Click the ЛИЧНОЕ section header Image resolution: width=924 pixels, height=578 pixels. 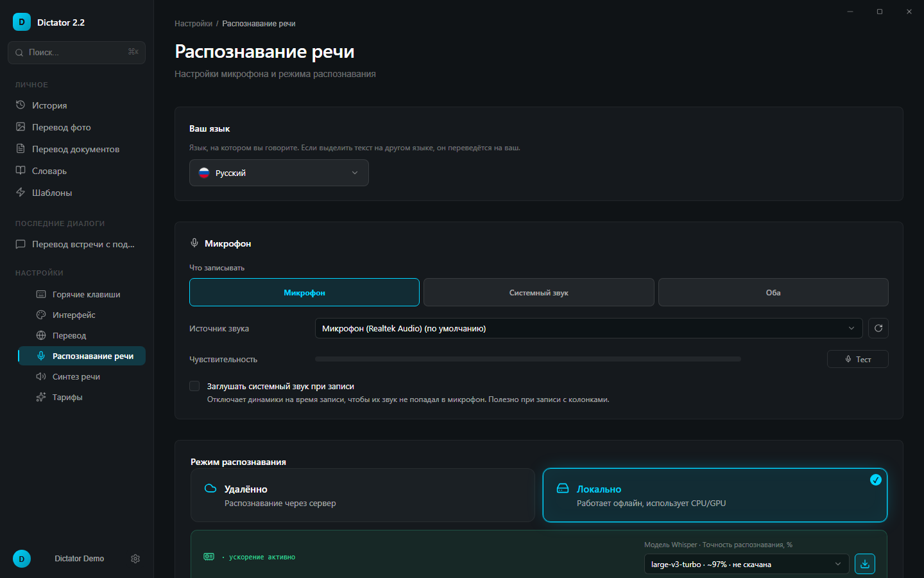coord(31,85)
